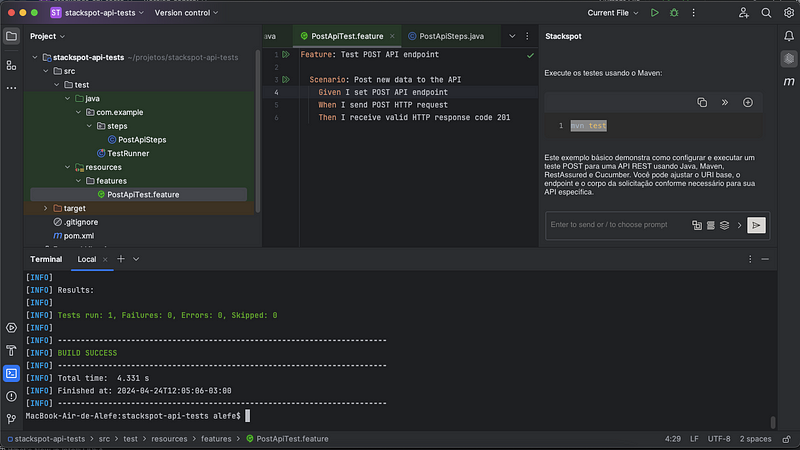Click the 4:29 caret position indicator
800x450 pixels.
tap(672, 439)
